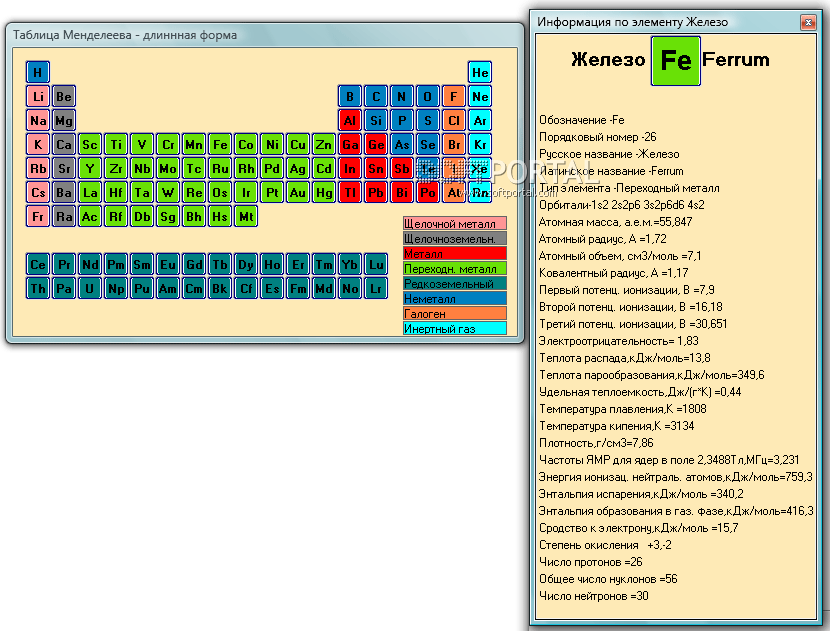Select the cyan 'Инертный газ' legend swatch
This screenshot has width=830, height=631.
(x=455, y=328)
